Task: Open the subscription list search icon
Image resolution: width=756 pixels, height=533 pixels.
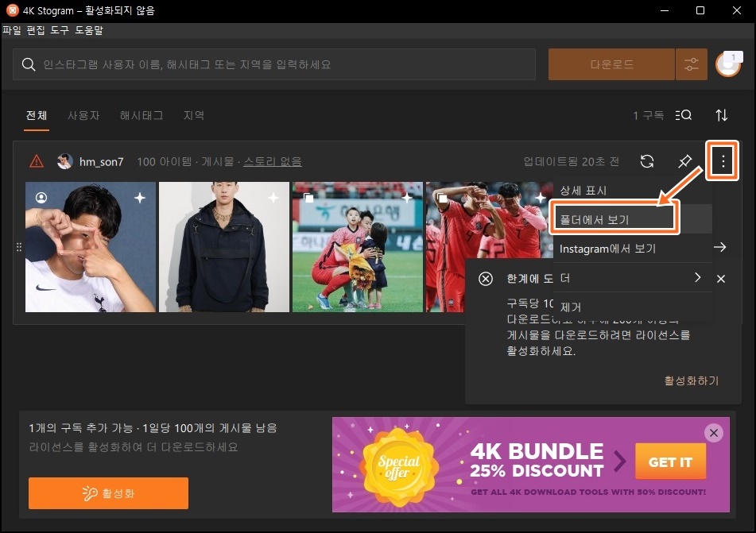Action: pos(683,115)
